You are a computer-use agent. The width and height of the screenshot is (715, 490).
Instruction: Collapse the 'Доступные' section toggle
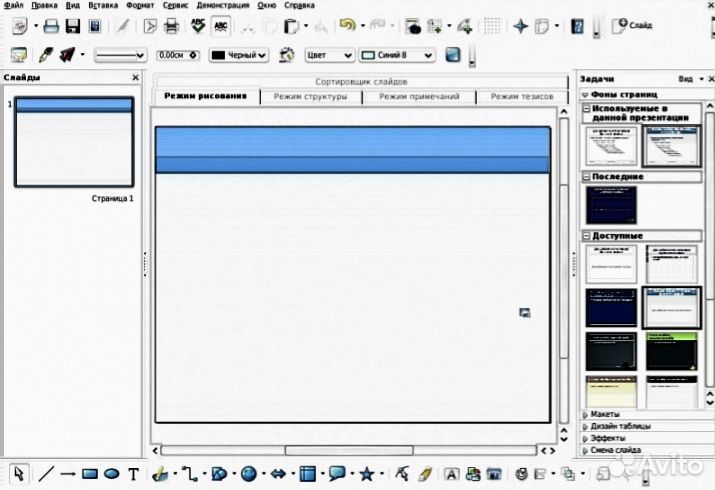click(586, 236)
